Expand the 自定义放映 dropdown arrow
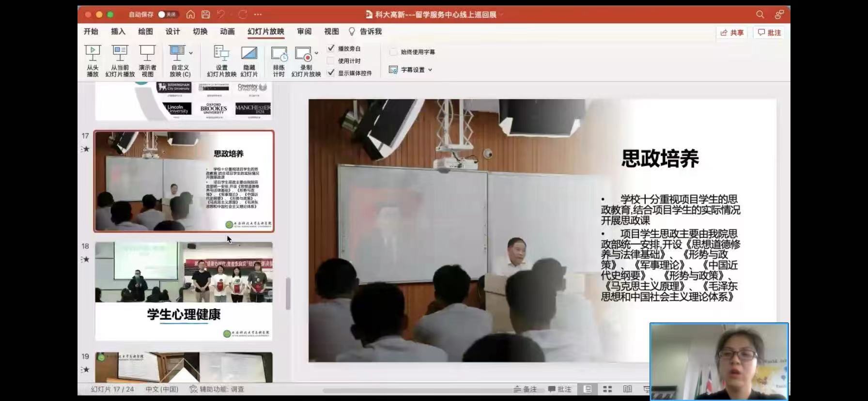 tap(191, 53)
